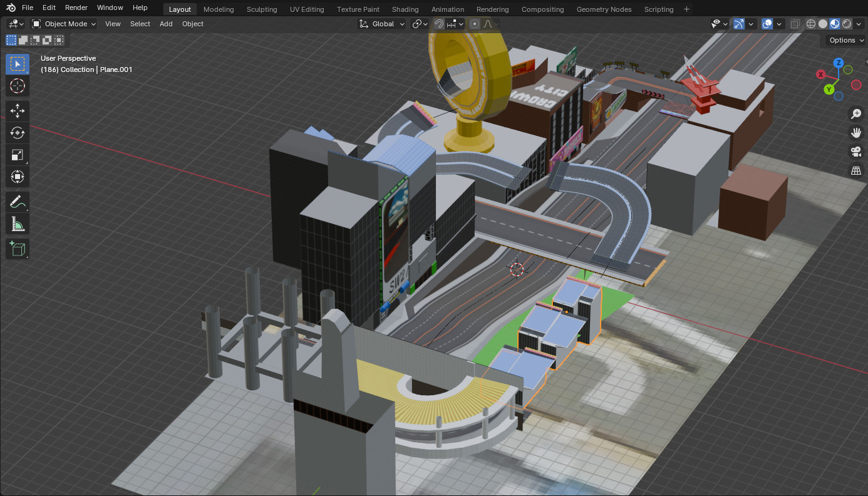Screen dimensions: 868x496
Task: Click the Select menu in viewport header
Action: coord(140,24)
